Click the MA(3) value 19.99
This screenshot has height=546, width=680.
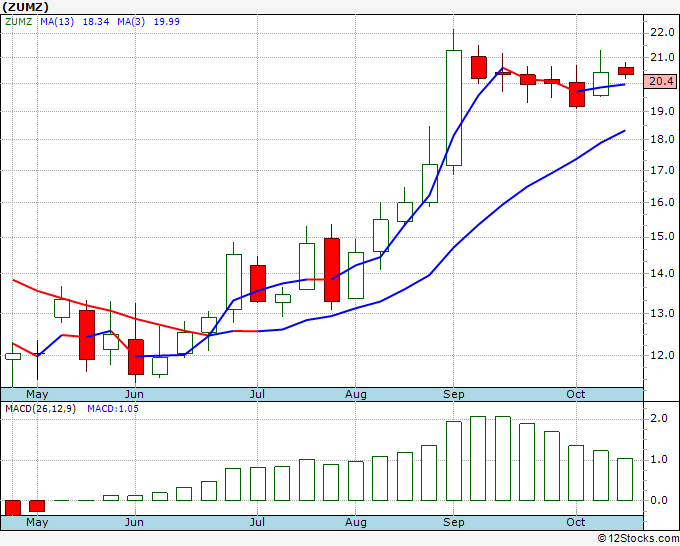point(167,21)
